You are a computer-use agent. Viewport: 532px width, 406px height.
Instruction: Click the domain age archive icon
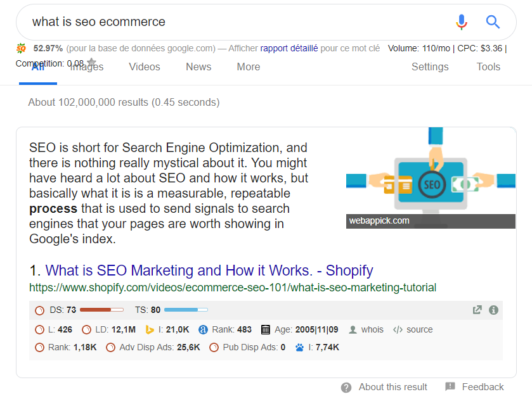(x=265, y=329)
